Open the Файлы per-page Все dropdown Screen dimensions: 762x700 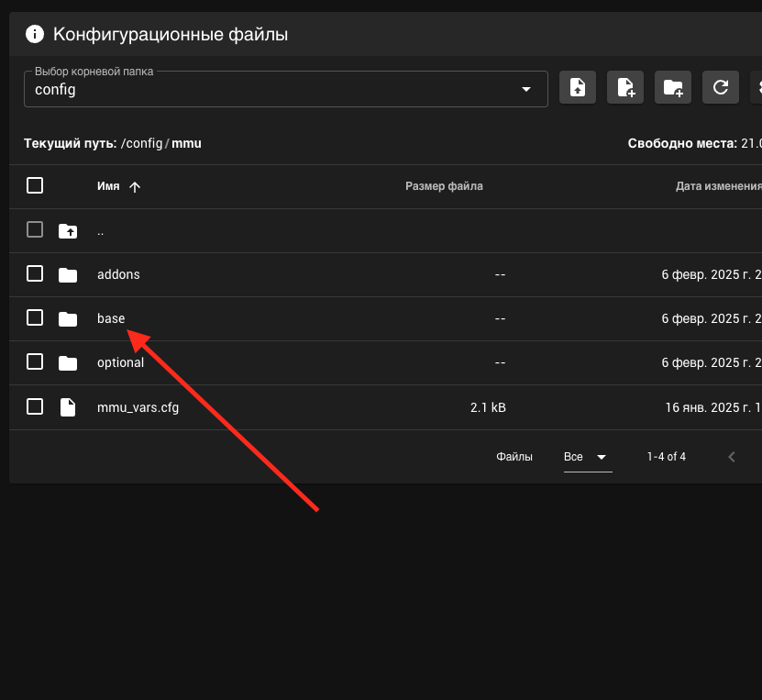tap(588, 457)
